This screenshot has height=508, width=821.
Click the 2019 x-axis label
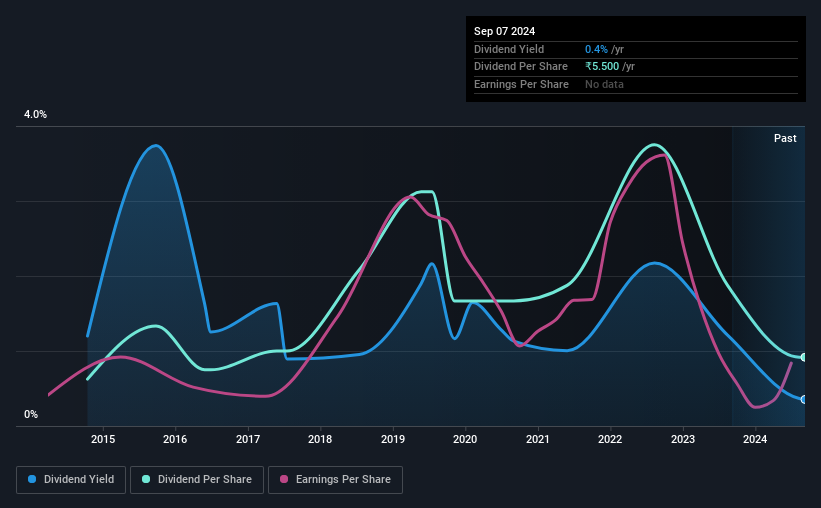click(x=393, y=439)
